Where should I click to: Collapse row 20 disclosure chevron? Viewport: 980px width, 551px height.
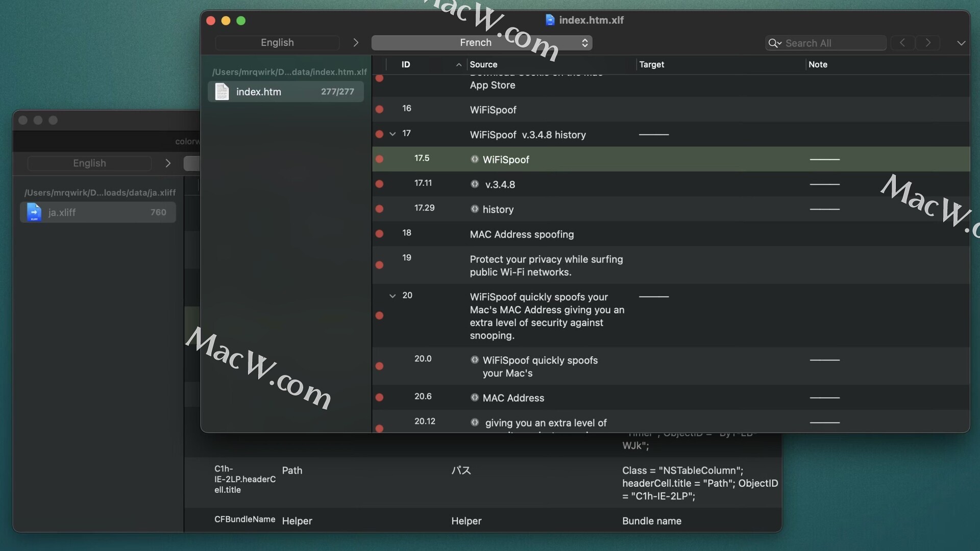click(393, 296)
